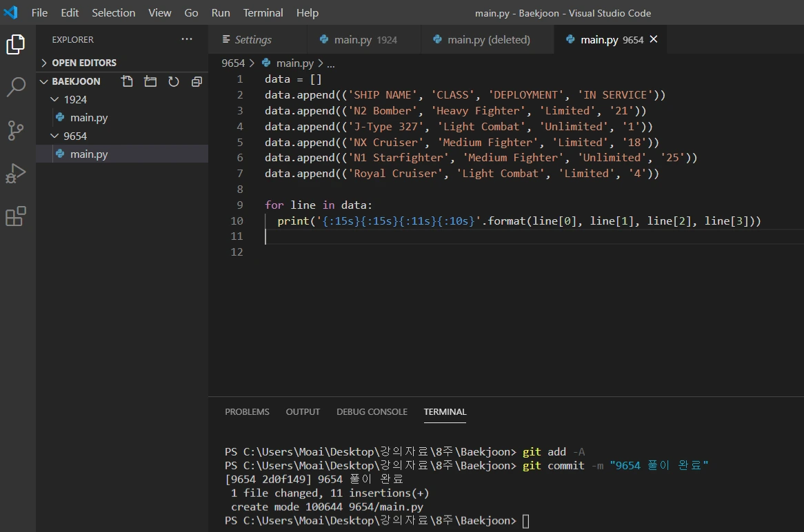Refresh the Explorer file tree
Image resolution: width=804 pixels, height=532 pixels.
pyautogui.click(x=174, y=81)
